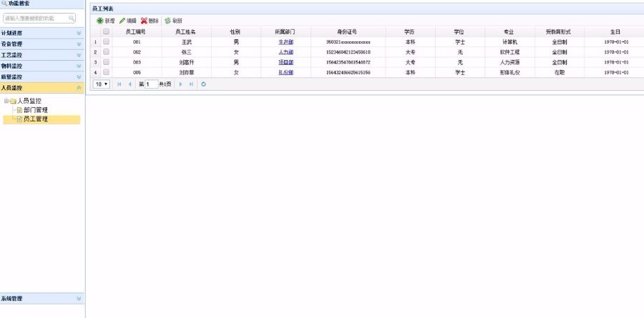Select the employee name cell 张三
Screen dimensions: 644x318
click(187, 52)
